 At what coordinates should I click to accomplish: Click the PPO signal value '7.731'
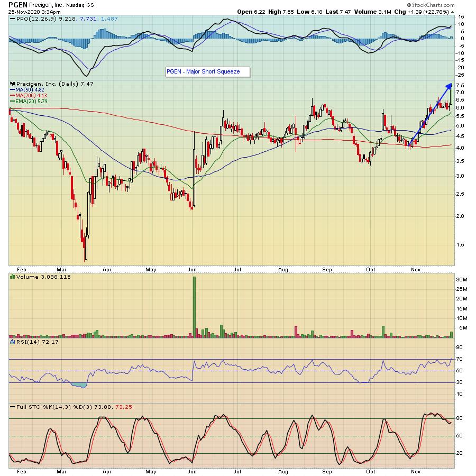(88, 19)
